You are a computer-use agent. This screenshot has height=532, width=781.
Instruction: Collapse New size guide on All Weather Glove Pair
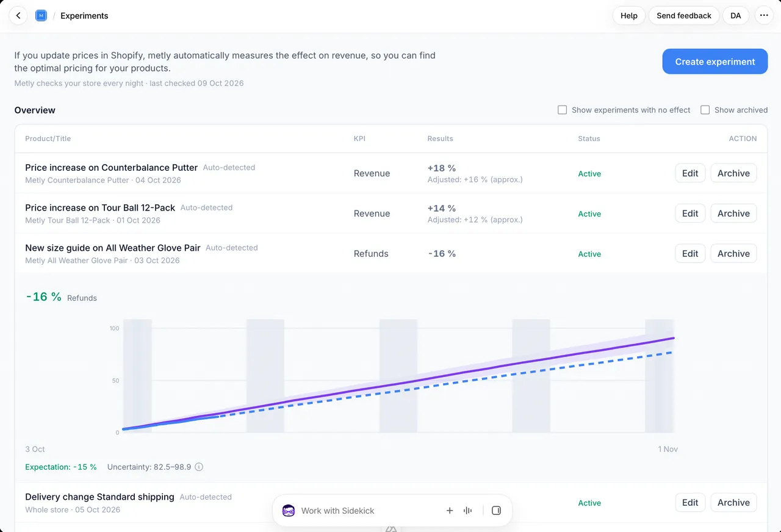click(x=391, y=254)
